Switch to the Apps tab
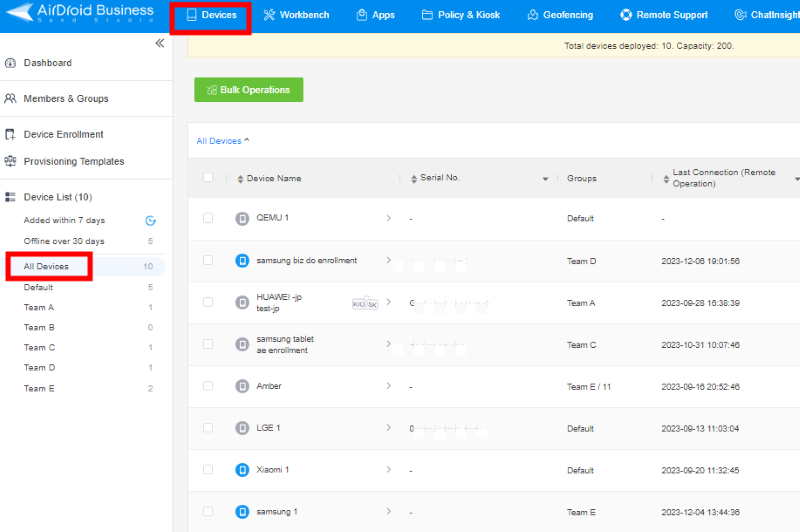This screenshot has height=532, width=800. point(376,15)
